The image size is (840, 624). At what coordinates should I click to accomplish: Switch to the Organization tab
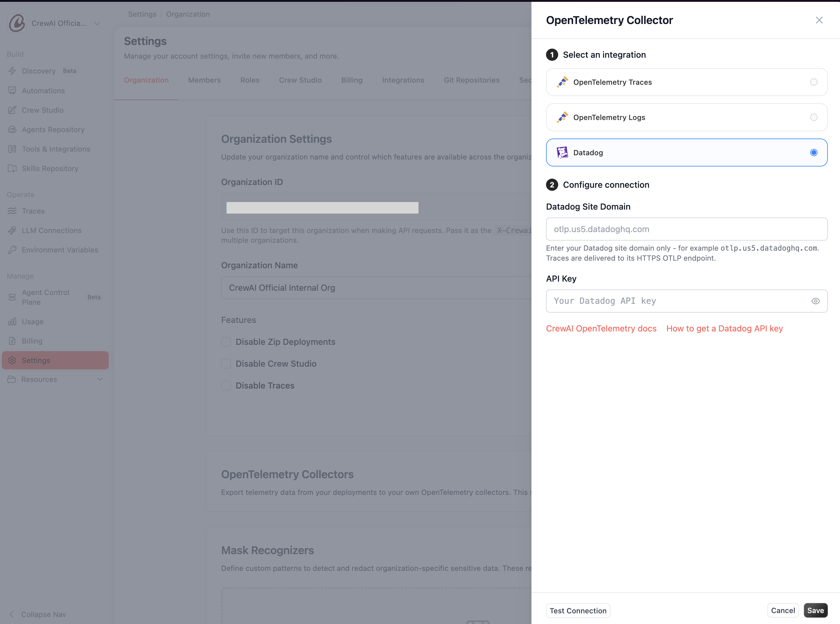pos(146,80)
